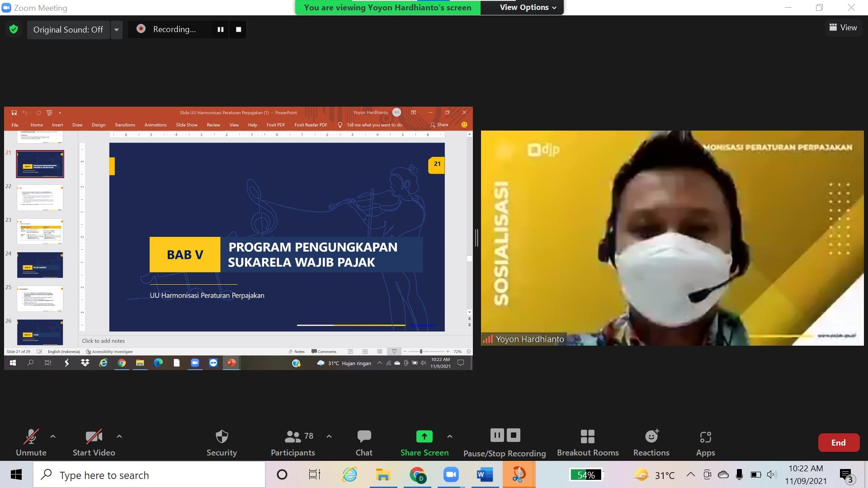Click the green Share Screen icon
Viewport: 868px width, 488px height.
[424, 436]
